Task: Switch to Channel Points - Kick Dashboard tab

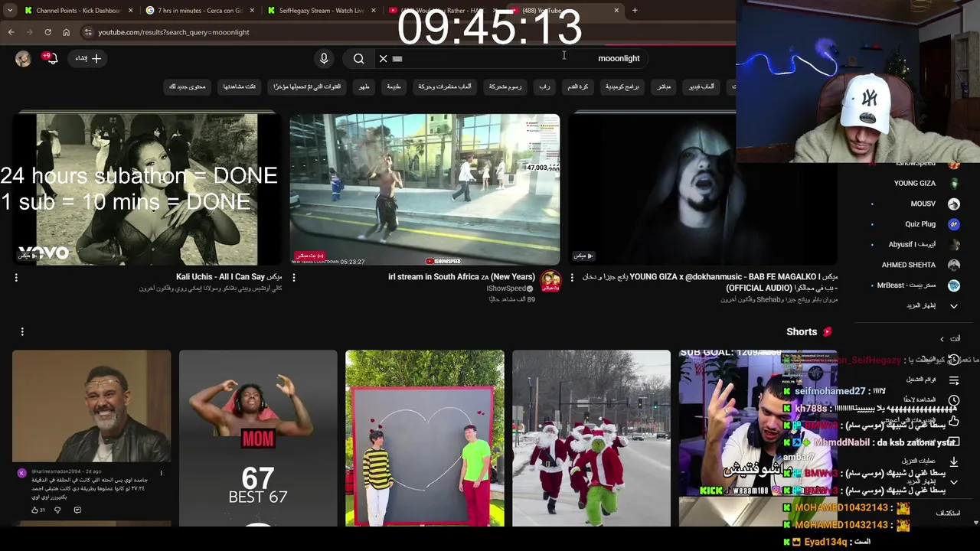Action: pos(78,11)
